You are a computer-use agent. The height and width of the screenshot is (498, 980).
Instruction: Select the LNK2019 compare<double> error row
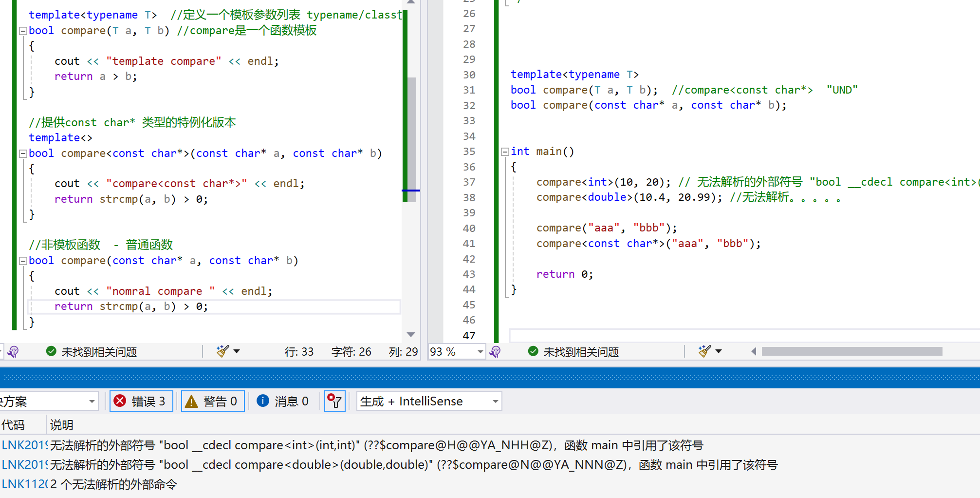pyautogui.click(x=490, y=465)
